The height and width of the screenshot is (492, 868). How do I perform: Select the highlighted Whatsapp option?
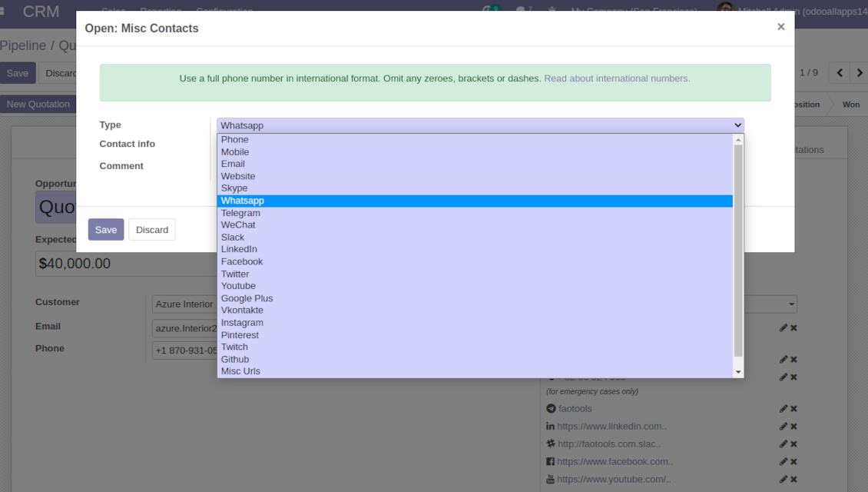click(475, 201)
